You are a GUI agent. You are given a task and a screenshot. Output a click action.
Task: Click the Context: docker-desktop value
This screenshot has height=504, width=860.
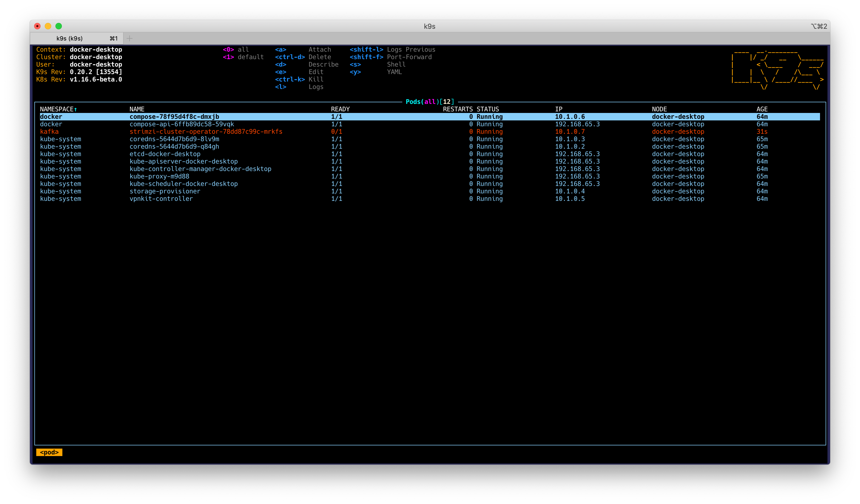tap(96, 50)
